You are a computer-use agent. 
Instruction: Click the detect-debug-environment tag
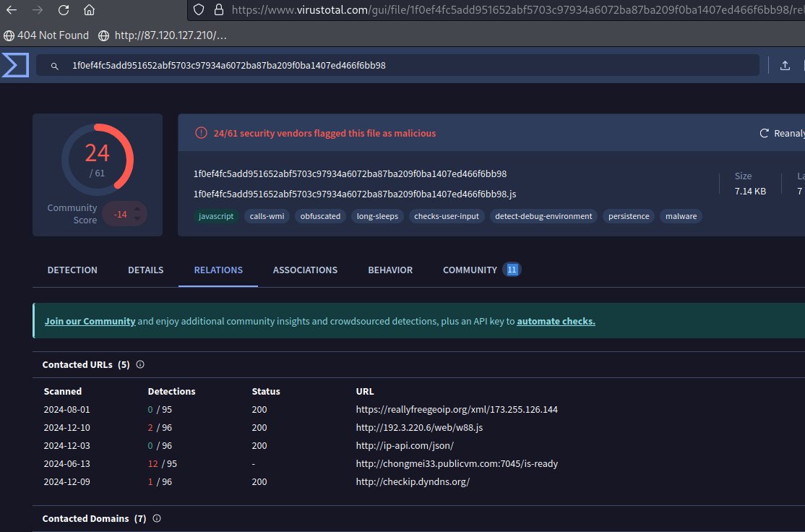click(x=543, y=216)
